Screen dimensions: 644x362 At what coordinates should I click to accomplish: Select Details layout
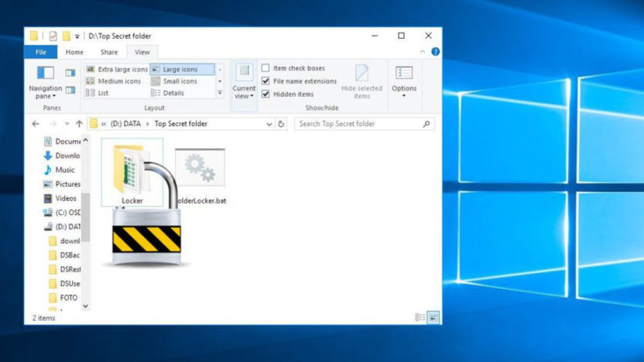coord(167,93)
